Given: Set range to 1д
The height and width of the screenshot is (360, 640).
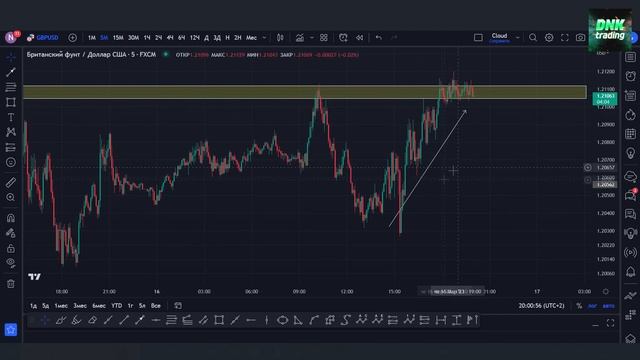Looking at the screenshot, I should [x=33, y=306].
